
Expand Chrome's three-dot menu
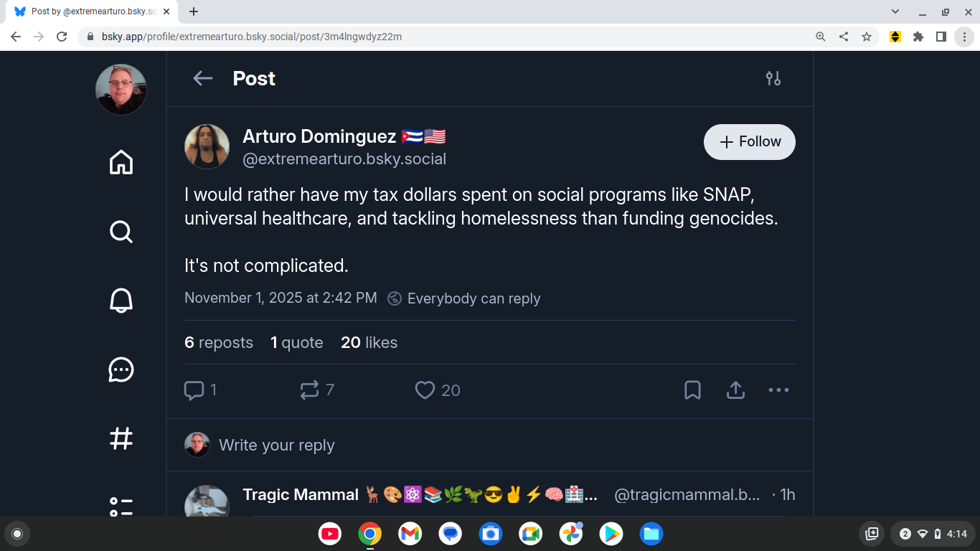(964, 37)
